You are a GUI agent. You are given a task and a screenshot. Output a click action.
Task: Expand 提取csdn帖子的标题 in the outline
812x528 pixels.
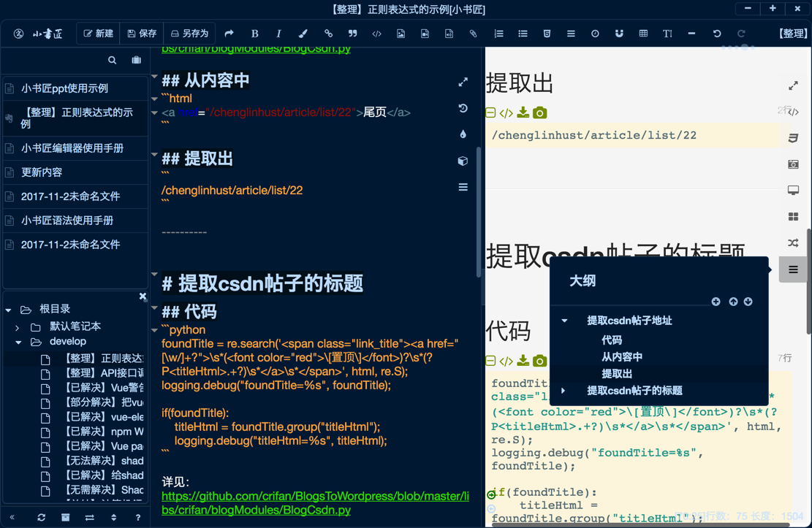[x=564, y=390]
